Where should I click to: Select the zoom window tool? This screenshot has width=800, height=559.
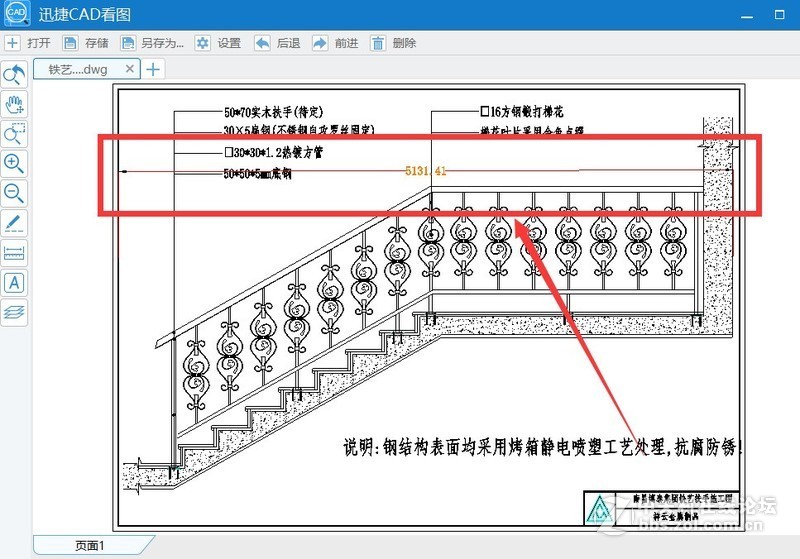pos(14,134)
